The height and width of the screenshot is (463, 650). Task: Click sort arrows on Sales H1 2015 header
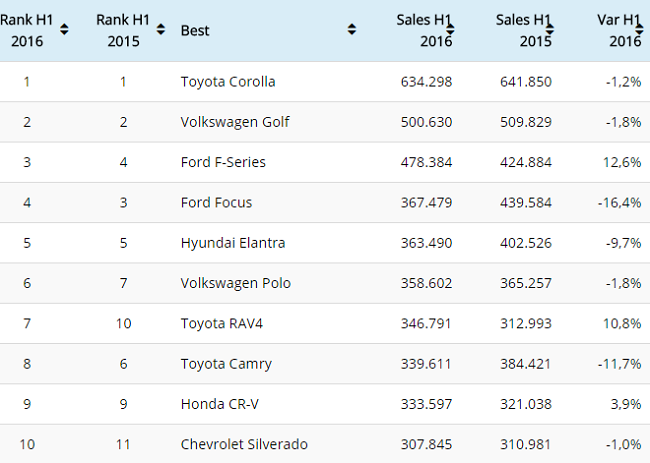pyautogui.click(x=550, y=30)
